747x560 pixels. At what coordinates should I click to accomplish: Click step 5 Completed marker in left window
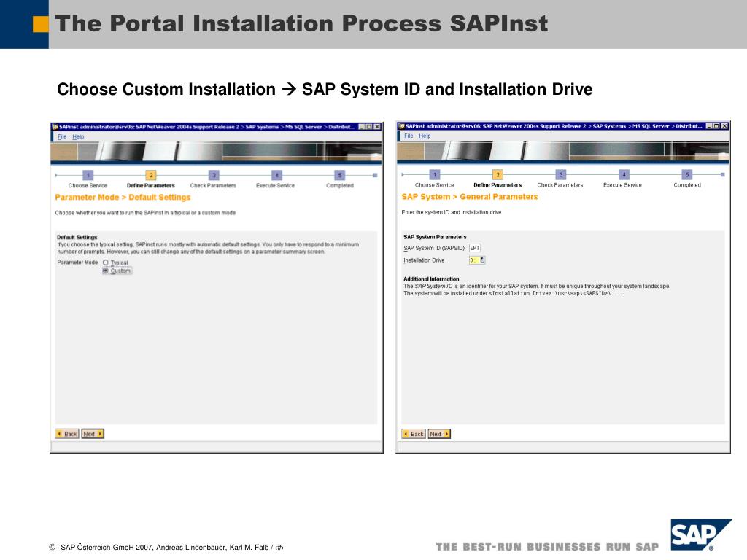[x=339, y=175]
